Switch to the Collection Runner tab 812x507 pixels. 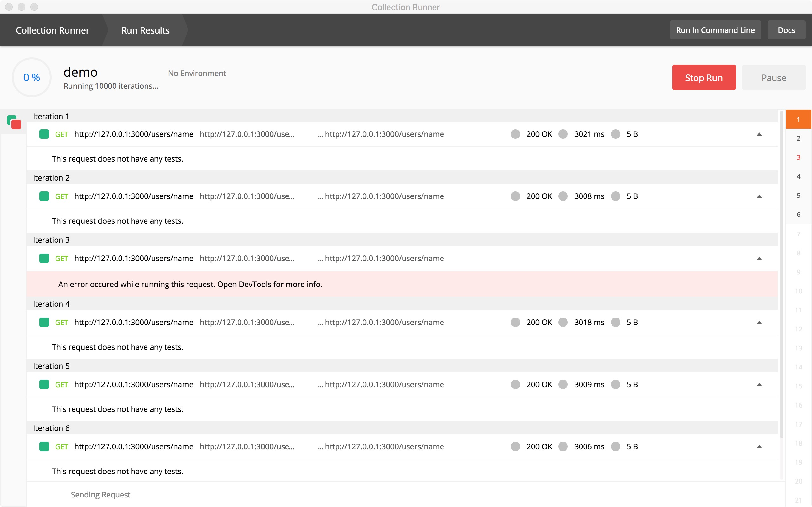[x=53, y=30]
